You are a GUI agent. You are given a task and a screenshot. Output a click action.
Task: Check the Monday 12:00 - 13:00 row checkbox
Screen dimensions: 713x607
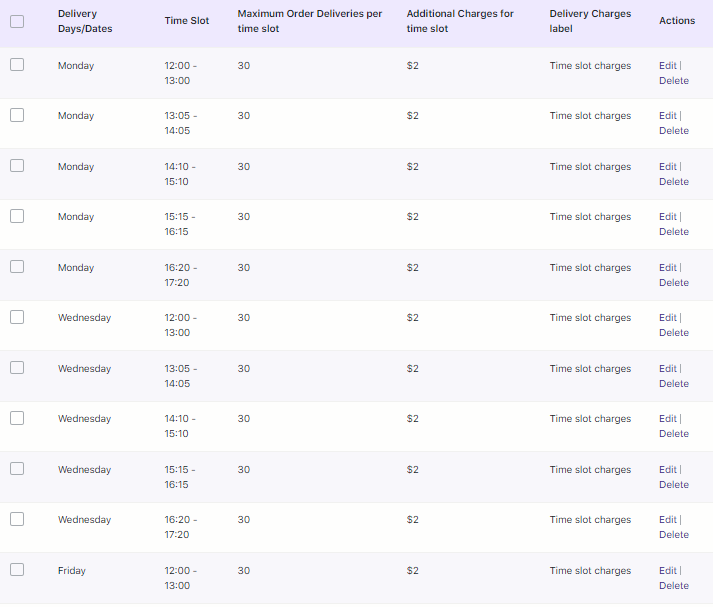(x=17, y=64)
